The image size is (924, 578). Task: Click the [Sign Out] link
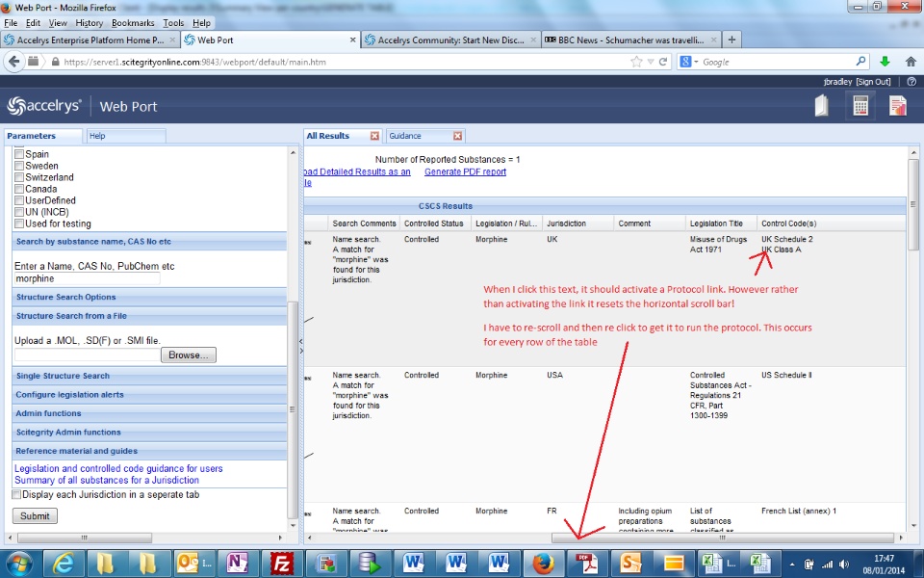pos(873,82)
